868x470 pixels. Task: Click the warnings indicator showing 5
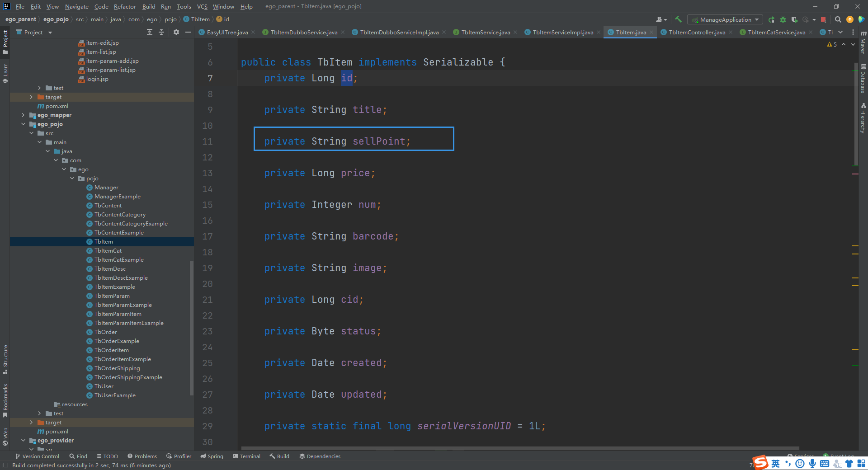click(832, 44)
